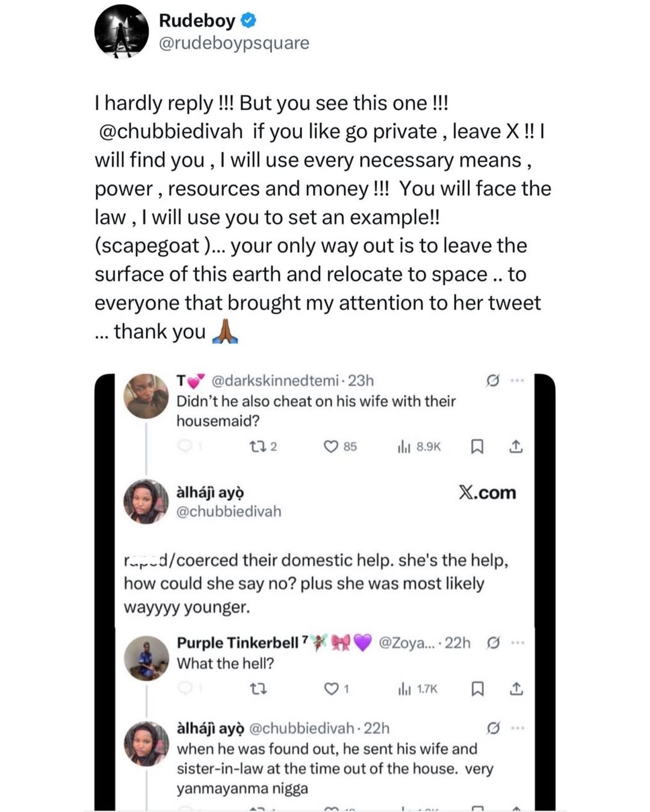Click Rudeboy's verified badge icon

249,20
